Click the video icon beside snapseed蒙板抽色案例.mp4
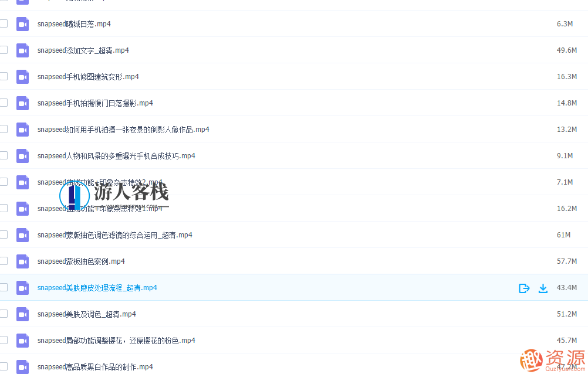The image size is (588, 374). [x=22, y=261]
